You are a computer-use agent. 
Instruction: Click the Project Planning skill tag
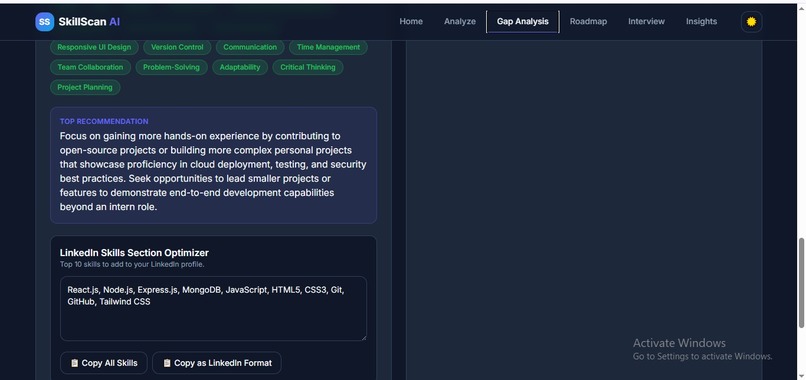85,87
